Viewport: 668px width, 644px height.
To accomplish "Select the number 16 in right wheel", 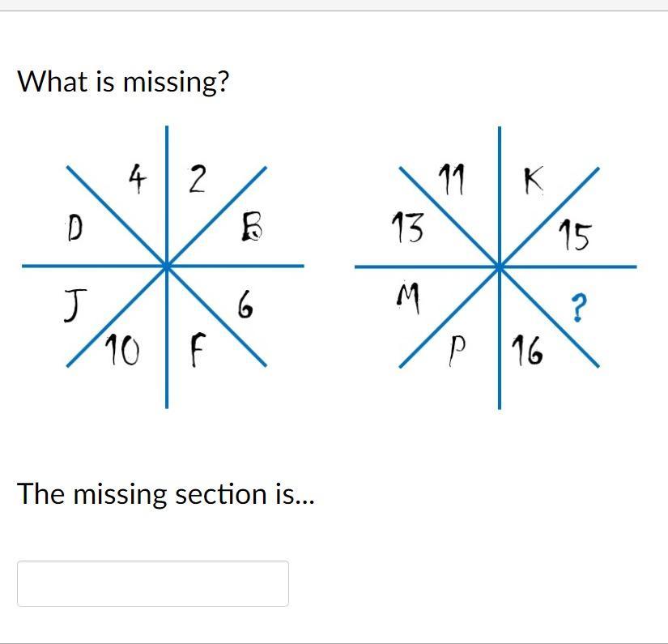I will point(529,352).
